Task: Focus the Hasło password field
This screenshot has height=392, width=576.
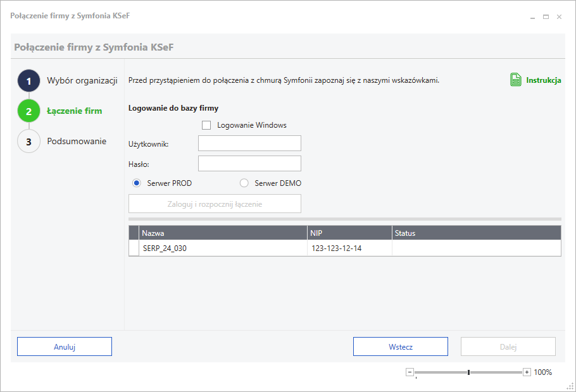Action: point(249,163)
